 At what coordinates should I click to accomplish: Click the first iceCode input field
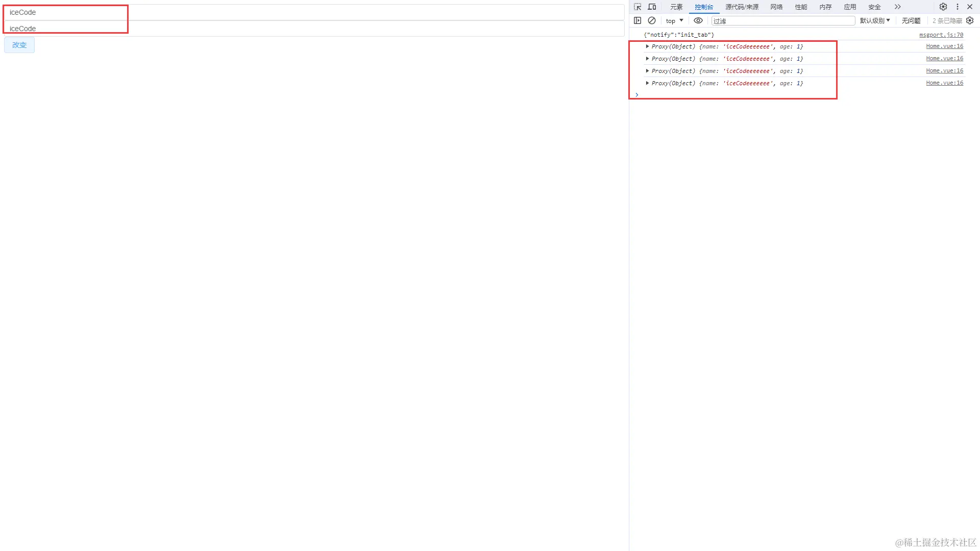(x=314, y=12)
